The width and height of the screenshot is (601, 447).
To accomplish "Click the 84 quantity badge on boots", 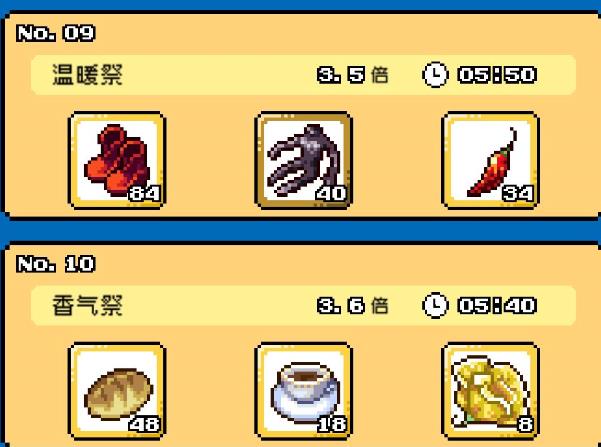I will (x=145, y=194).
